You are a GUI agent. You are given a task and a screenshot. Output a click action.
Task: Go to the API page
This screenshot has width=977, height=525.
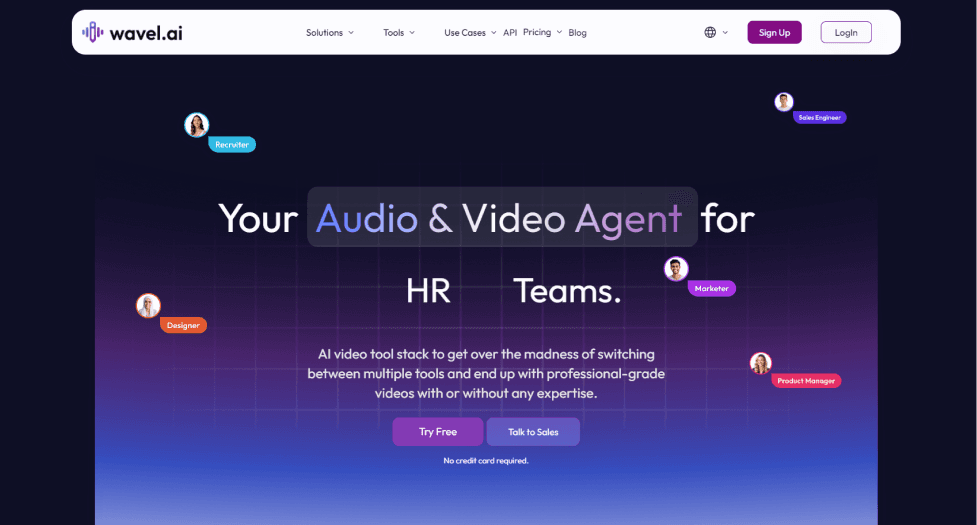coord(510,32)
